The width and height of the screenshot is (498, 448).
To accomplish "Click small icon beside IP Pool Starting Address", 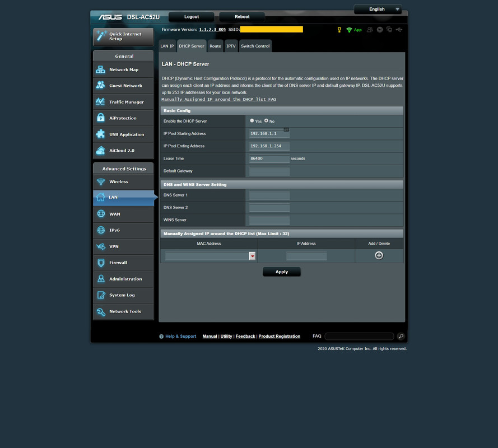I will [x=286, y=129].
